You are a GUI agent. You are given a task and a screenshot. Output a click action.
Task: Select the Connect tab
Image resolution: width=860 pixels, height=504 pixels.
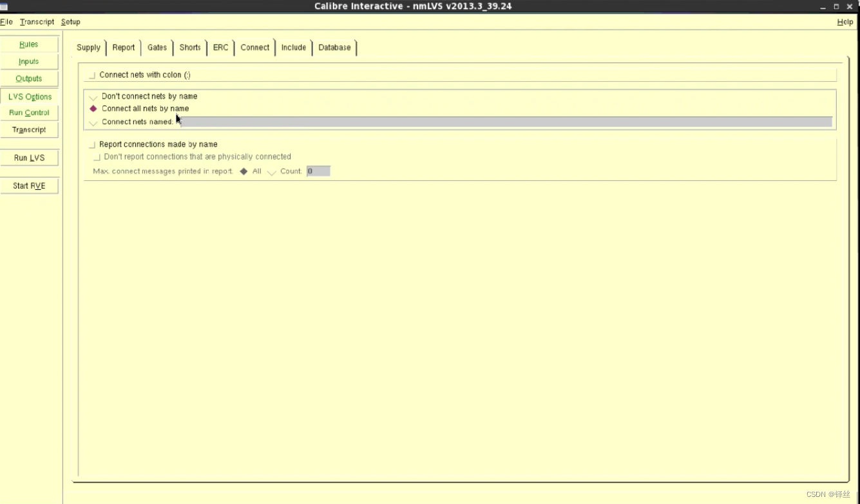[x=255, y=48]
